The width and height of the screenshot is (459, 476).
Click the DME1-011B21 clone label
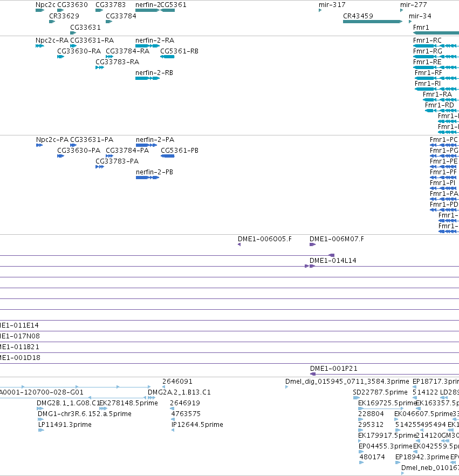[20, 347]
